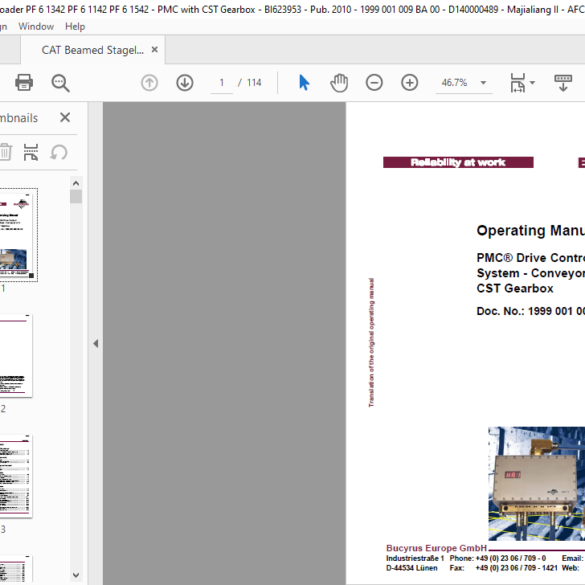The width and height of the screenshot is (585, 585).
Task: Activate the Selection arrow tool
Action: 304,82
